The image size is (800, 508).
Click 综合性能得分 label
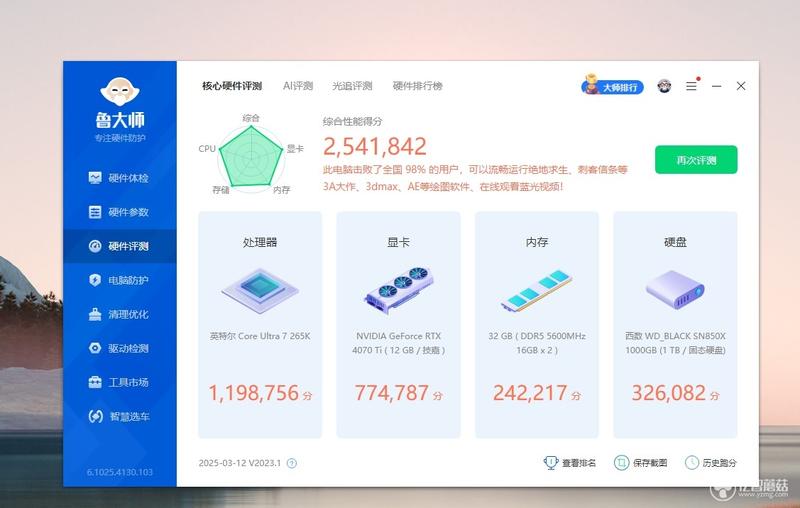coord(353,121)
